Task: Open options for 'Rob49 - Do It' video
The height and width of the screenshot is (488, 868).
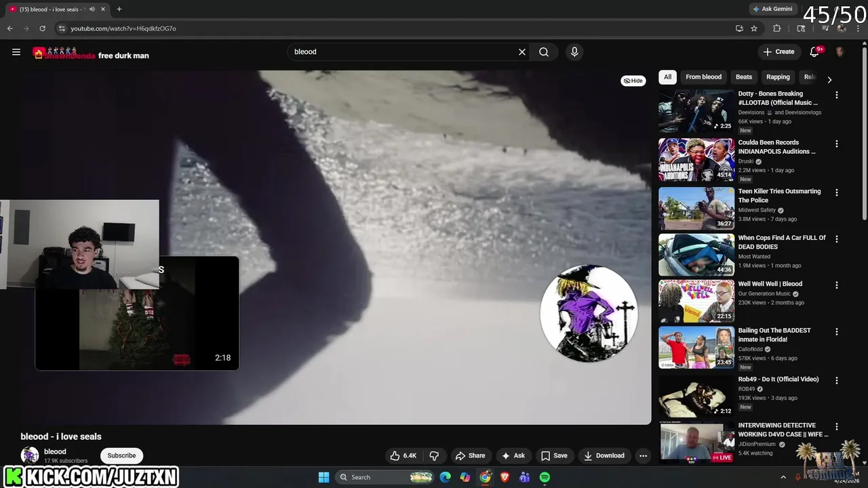Action: pos(836,380)
